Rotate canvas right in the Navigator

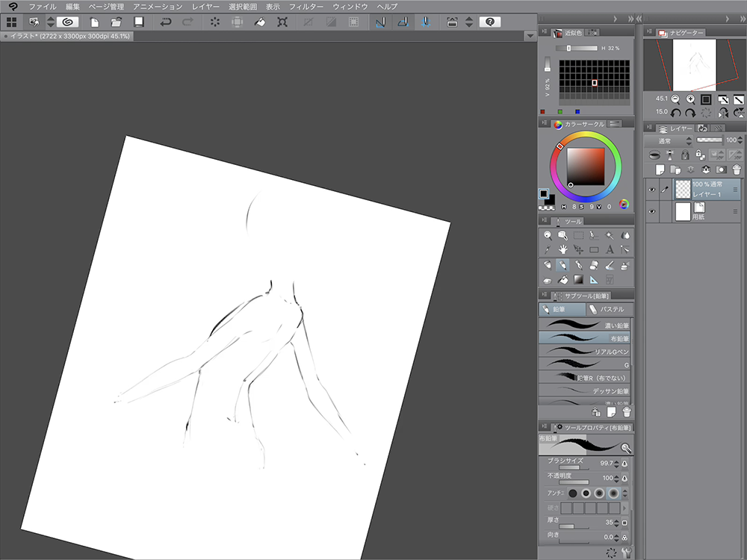click(690, 113)
